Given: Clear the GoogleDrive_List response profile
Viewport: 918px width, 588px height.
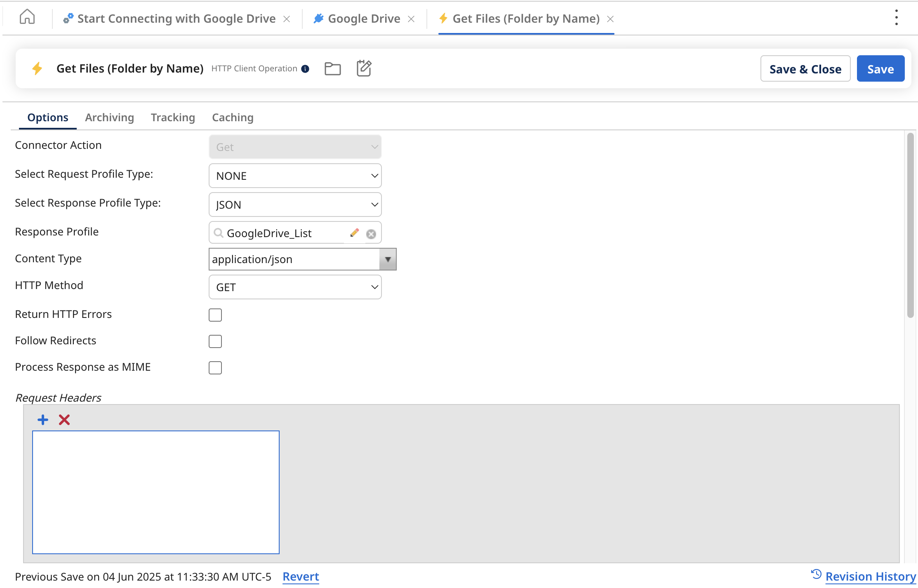Looking at the screenshot, I should point(371,234).
